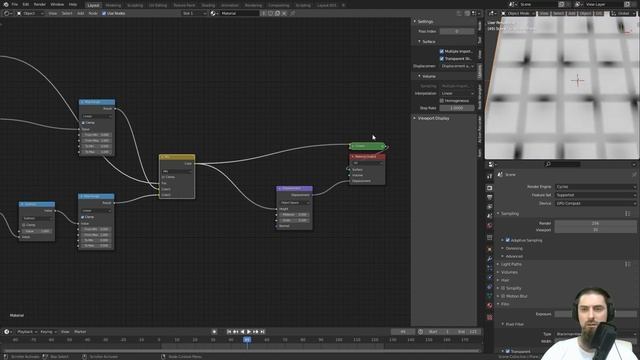Open the Modifiers wrench tab icon
Viewport: 640px width, 360px height.
(x=489, y=259)
